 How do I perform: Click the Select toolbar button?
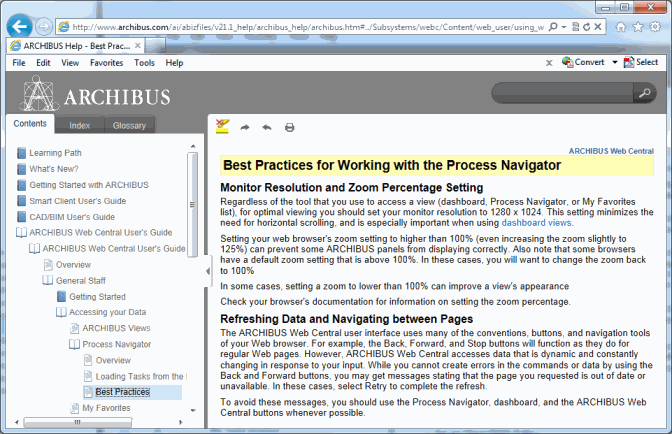[x=641, y=62]
